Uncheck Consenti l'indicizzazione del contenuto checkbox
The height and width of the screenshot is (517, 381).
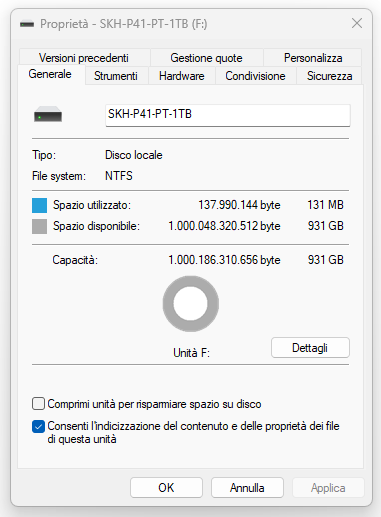(x=38, y=426)
